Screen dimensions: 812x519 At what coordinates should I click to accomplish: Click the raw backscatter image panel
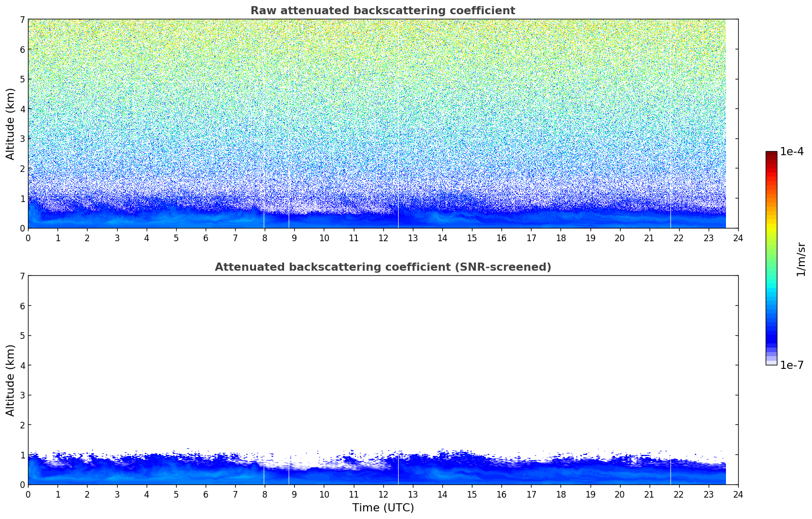(383, 124)
